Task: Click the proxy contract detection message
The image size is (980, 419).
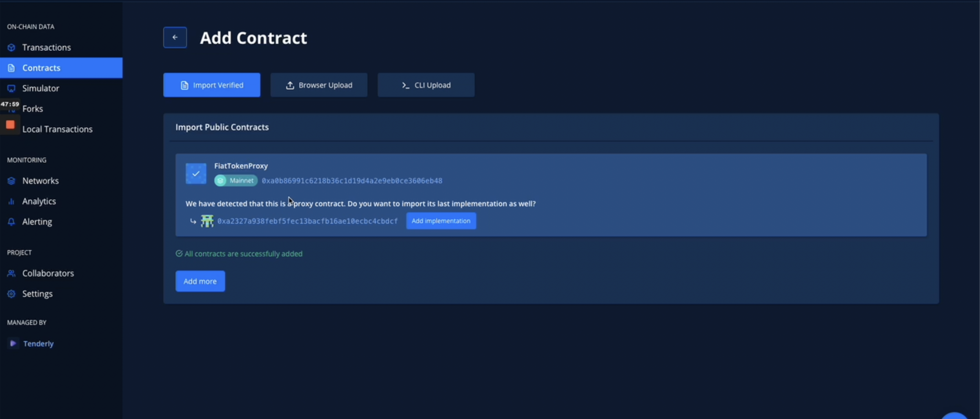Action: click(360, 204)
